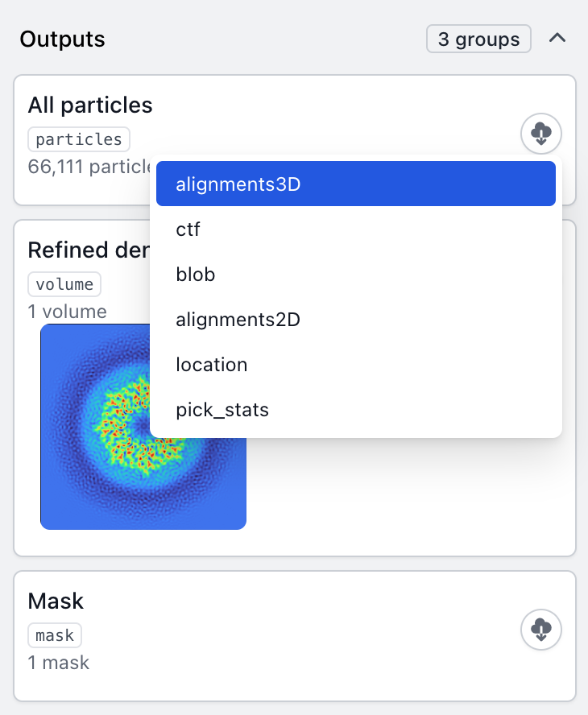Click the "1 volume" count text
This screenshot has width=588, height=715.
[x=67, y=311]
